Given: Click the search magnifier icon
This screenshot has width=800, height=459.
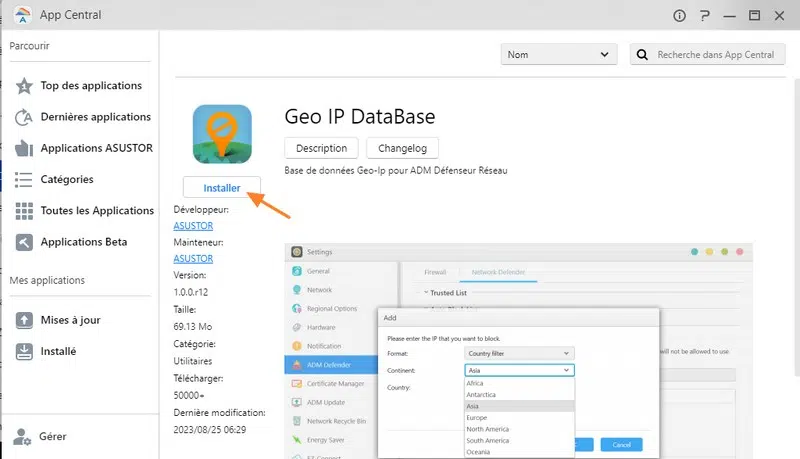Looking at the screenshot, I should click(x=642, y=55).
